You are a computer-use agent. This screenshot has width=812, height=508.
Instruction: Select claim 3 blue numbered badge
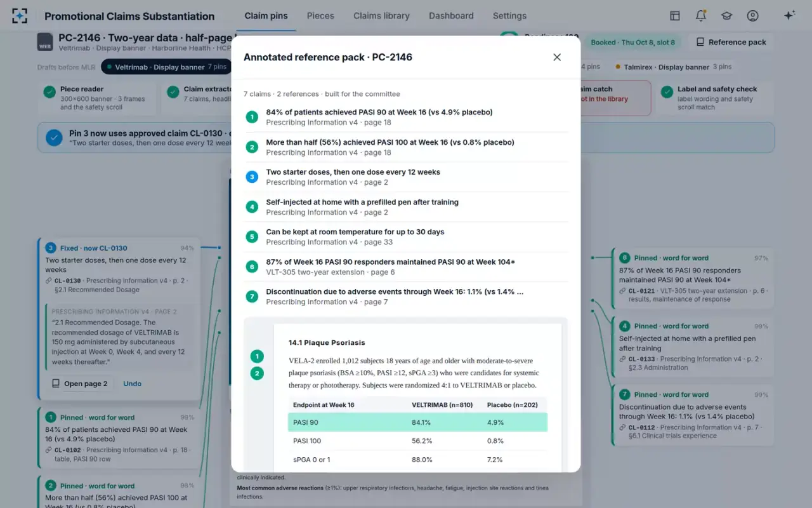coord(252,177)
